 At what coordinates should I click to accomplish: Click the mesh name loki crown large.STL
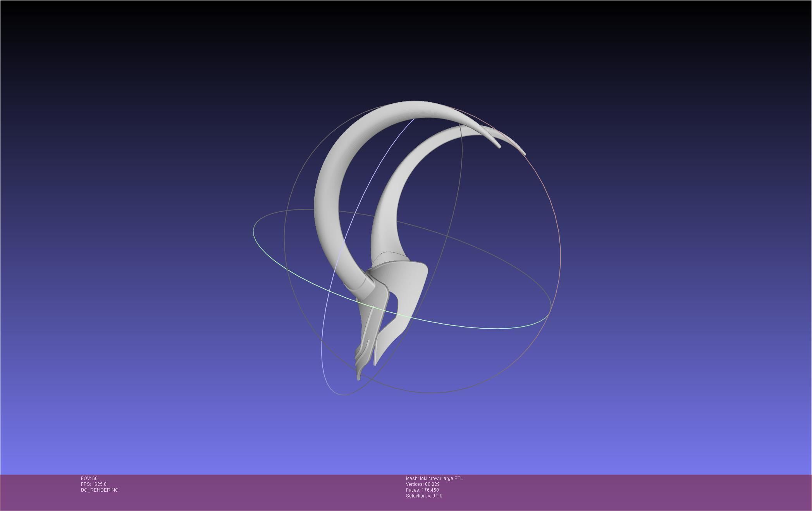(x=434, y=478)
